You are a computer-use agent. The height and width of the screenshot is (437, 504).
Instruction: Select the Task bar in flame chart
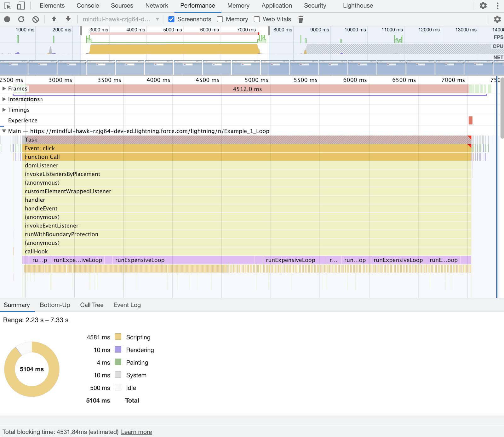[247, 140]
